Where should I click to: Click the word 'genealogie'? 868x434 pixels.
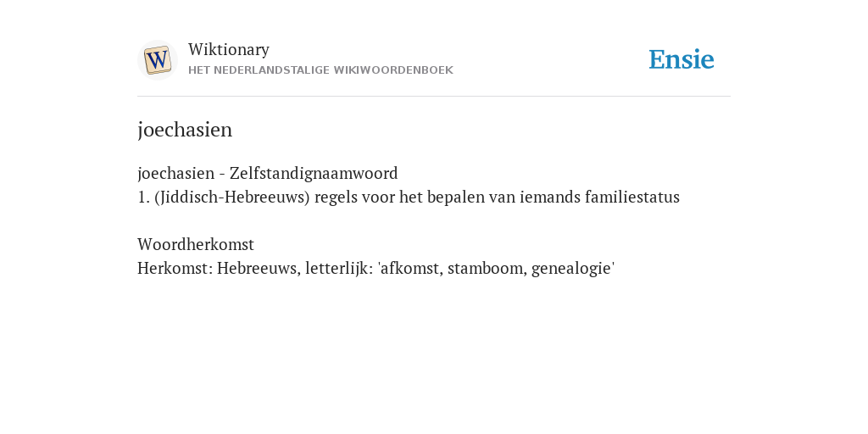(571, 269)
